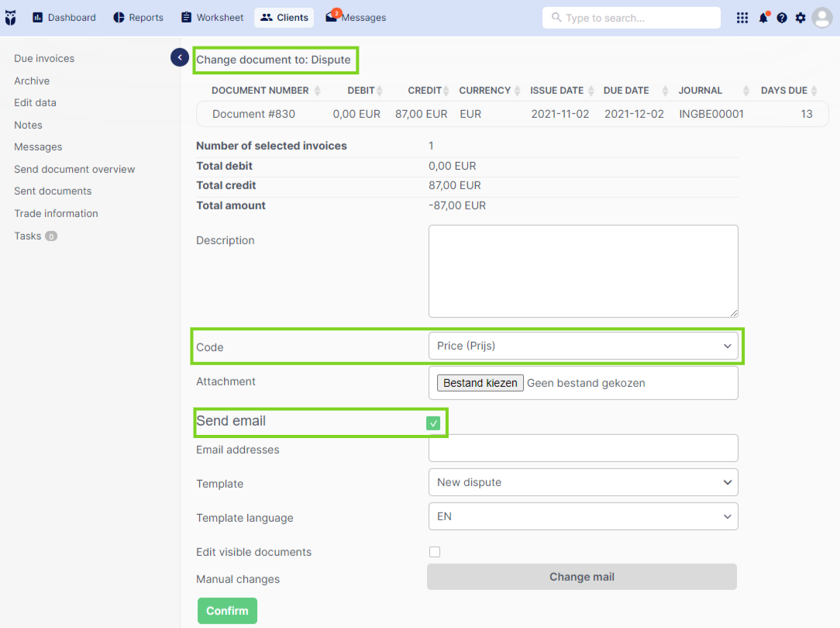Click the Change mail button

[x=582, y=577]
